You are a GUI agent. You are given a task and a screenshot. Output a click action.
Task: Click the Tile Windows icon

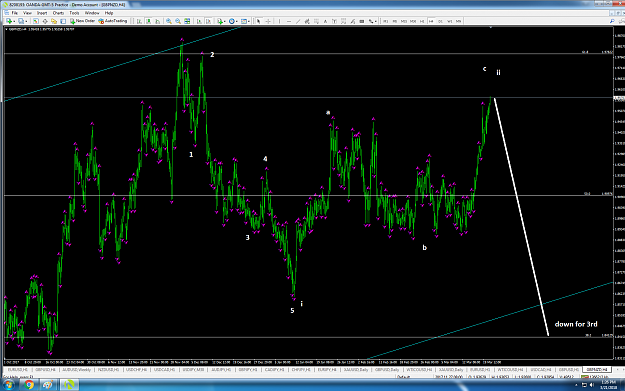pyautogui.click(x=187, y=21)
